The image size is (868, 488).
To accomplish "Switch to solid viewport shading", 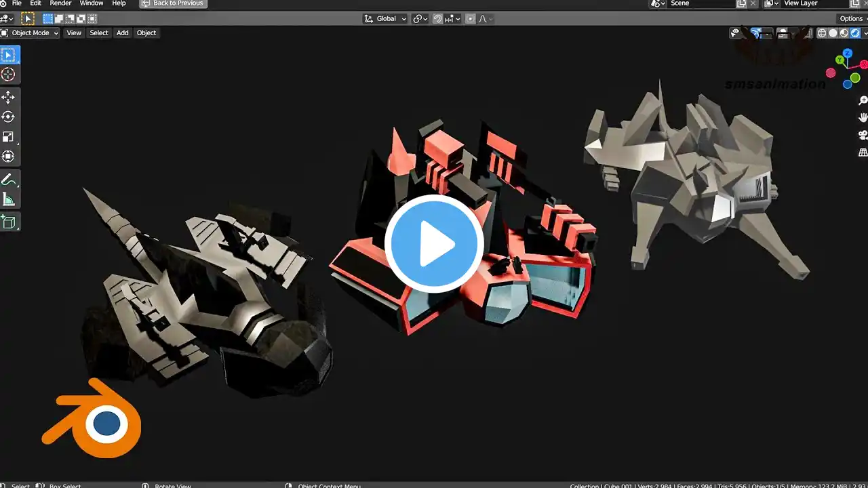I will (833, 33).
